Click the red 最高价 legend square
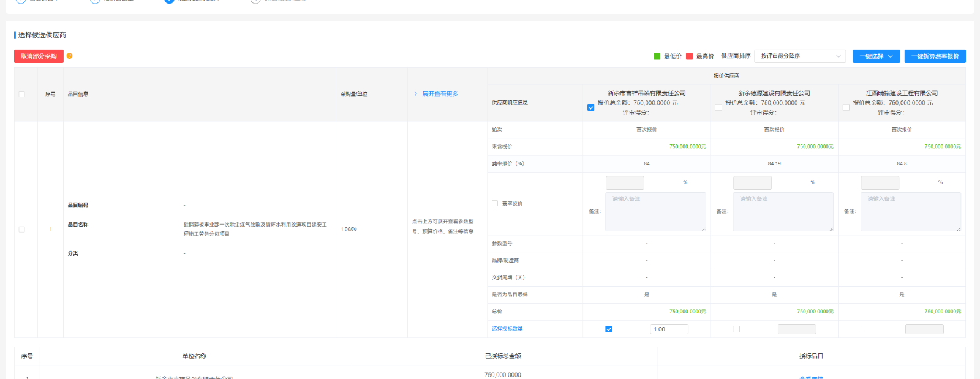The image size is (980, 379). point(689,56)
